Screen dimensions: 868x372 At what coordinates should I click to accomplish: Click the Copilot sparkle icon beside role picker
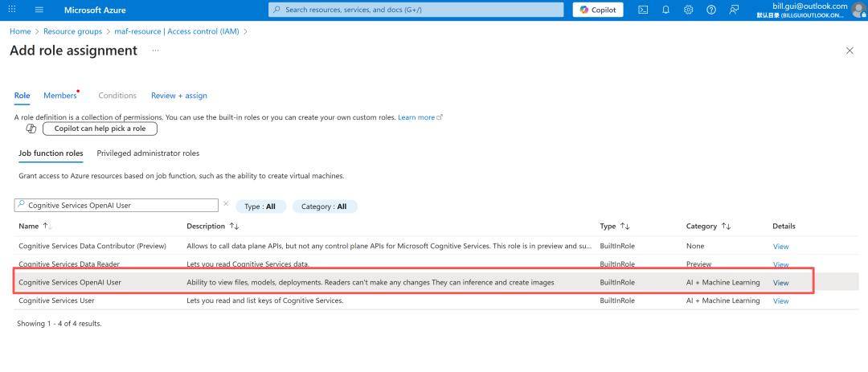[x=31, y=129]
